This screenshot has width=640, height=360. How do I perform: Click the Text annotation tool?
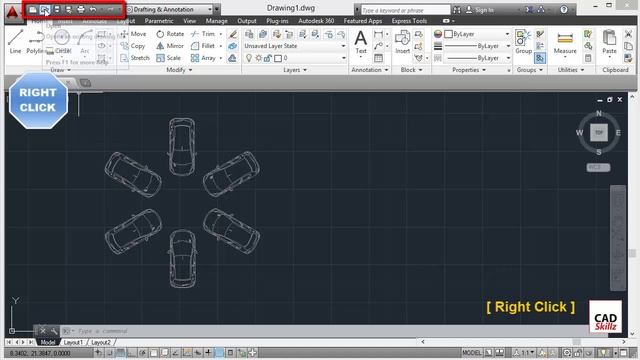pos(361,42)
